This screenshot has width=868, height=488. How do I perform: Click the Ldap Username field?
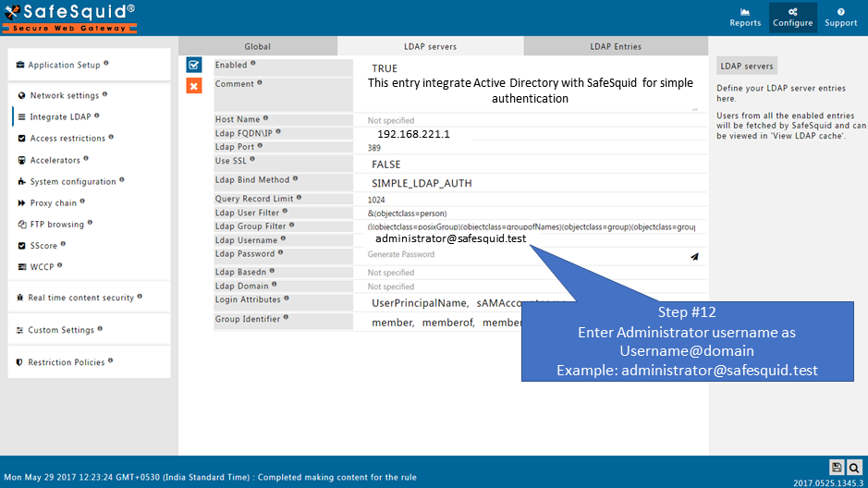530,239
